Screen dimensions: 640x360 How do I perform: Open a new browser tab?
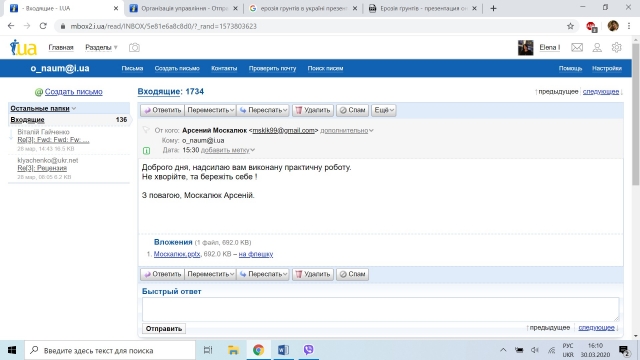tap(493, 8)
